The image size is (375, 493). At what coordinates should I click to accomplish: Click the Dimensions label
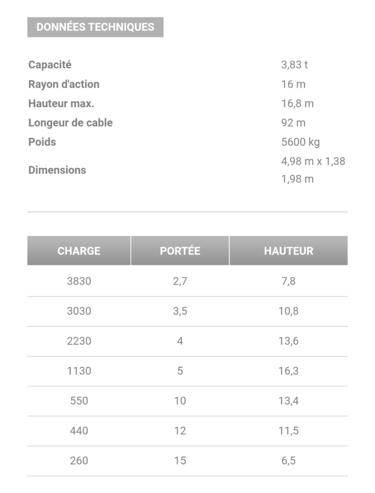click(57, 170)
